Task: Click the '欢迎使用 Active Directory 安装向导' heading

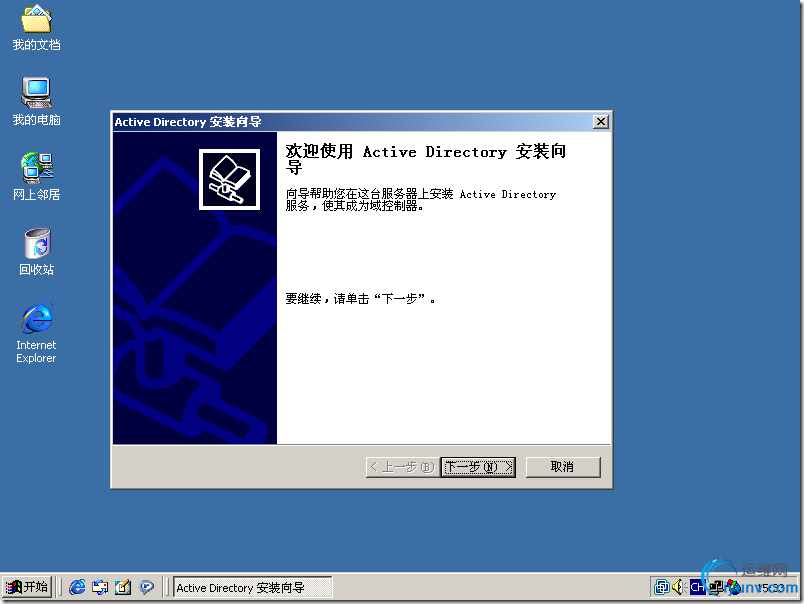Action: [426, 159]
